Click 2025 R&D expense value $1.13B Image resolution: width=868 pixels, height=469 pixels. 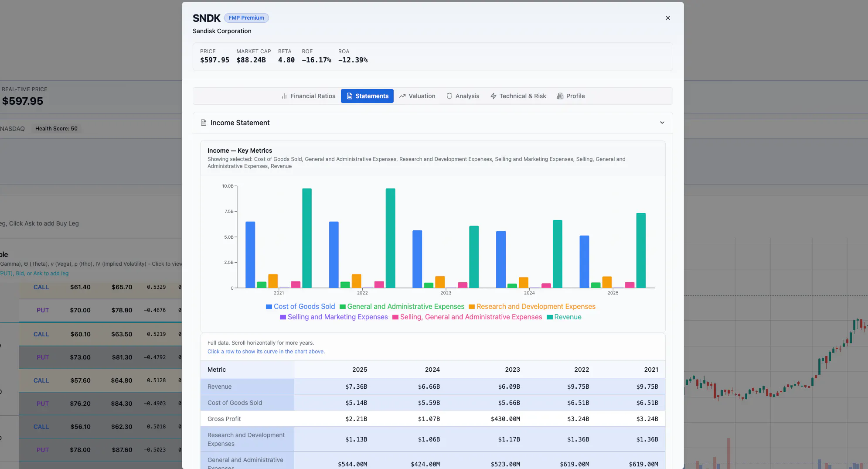356,439
